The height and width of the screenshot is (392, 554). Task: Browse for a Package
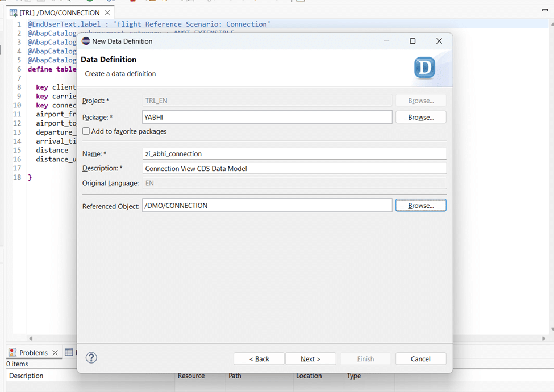point(420,117)
